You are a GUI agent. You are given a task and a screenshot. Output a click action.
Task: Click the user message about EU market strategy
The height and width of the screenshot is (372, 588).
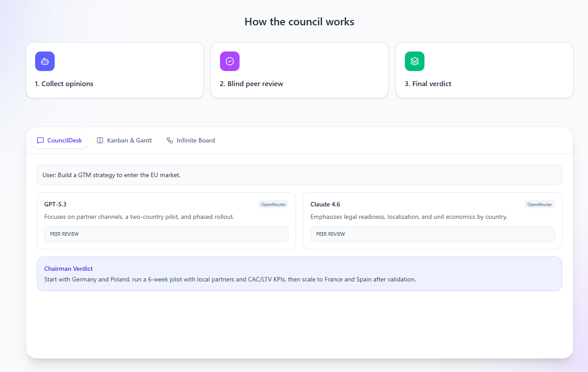(x=299, y=174)
